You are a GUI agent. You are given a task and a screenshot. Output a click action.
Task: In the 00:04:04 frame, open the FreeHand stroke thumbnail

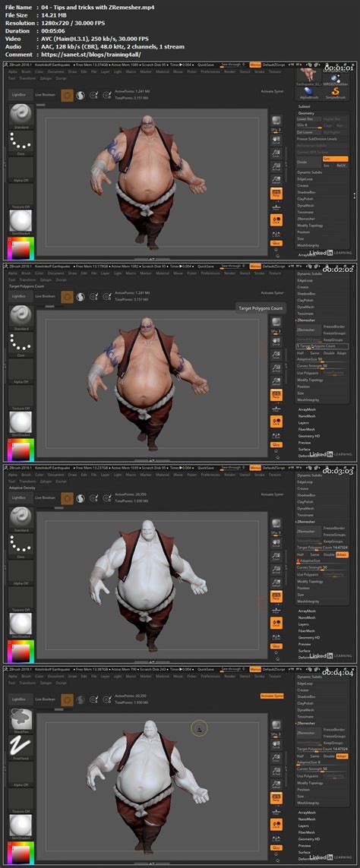coord(21,748)
